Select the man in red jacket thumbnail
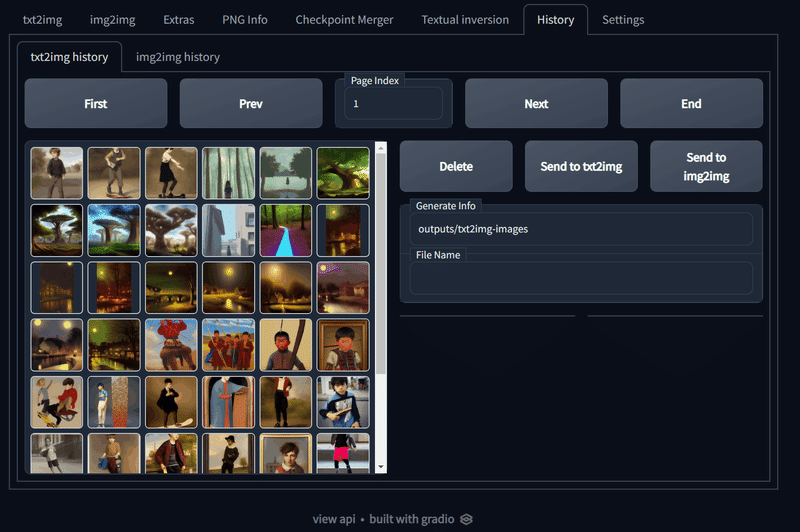The height and width of the screenshot is (532, 800). click(171, 453)
